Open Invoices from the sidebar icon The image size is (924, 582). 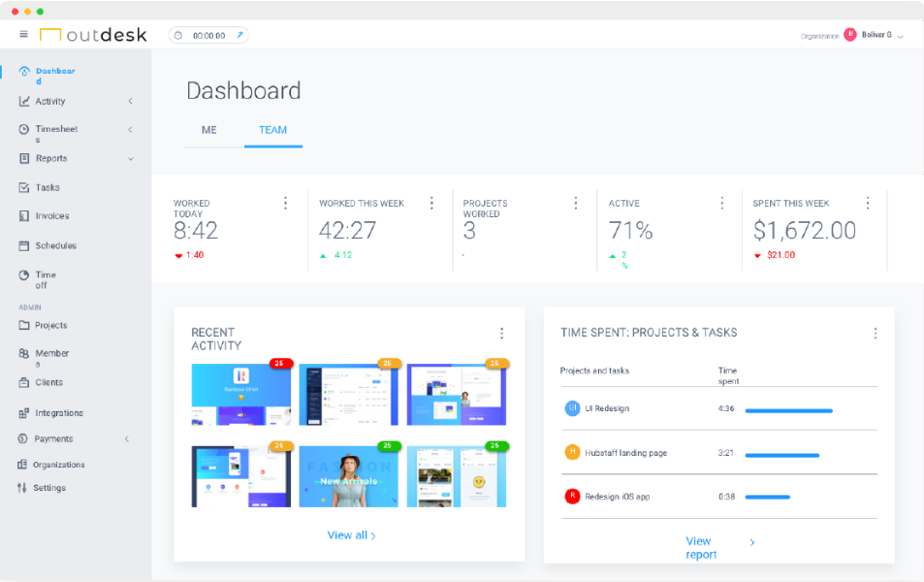pyautogui.click(x=24, y=216)
